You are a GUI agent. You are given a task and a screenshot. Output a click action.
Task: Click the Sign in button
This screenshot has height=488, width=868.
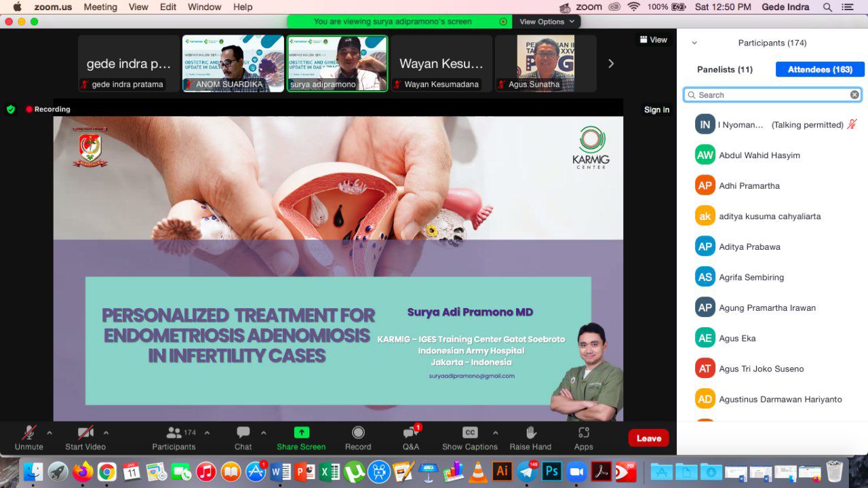tap(656, 109)
